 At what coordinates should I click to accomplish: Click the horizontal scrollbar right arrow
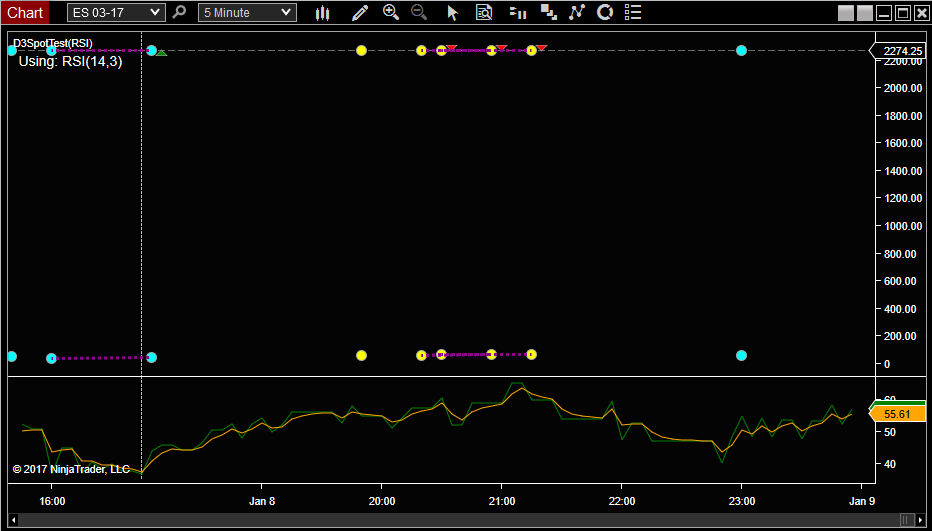click(x=920, y=519)
